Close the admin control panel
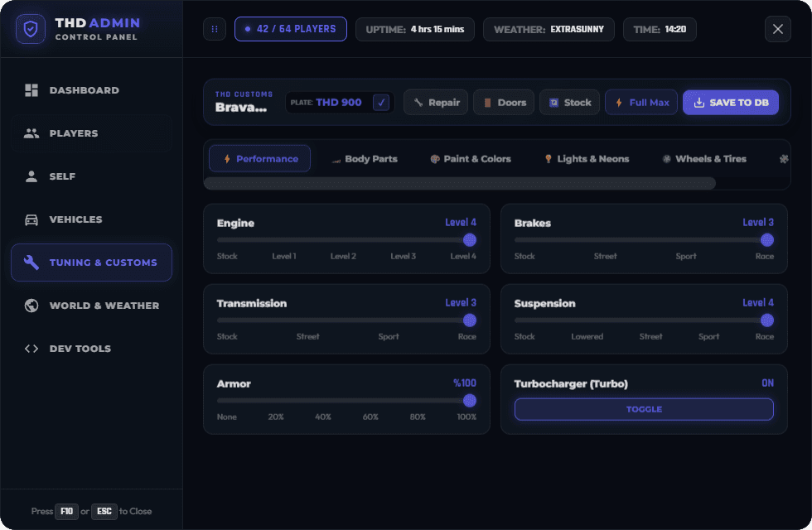The image size is (812, 530). point(778,29)
